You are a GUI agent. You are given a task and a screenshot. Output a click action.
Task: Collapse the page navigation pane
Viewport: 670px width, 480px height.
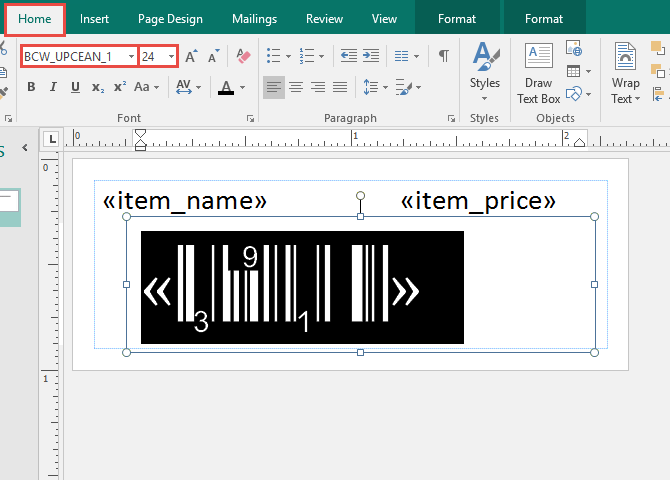coord(25,148)
